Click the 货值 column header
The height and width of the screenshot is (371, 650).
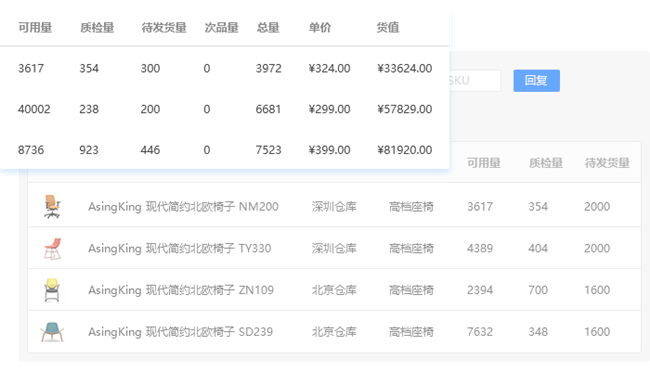388,28
